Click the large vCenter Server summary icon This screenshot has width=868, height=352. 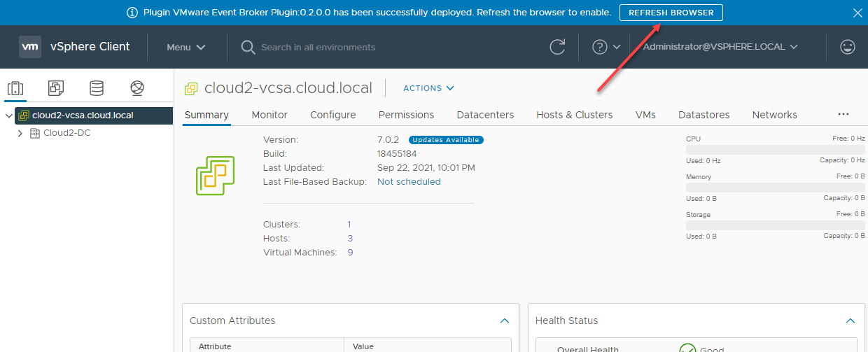point(215,175)
